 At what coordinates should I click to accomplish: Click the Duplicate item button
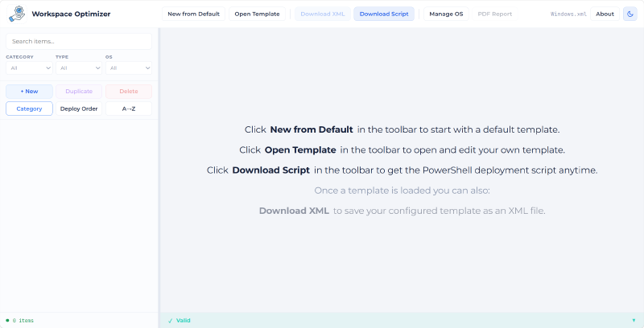point(79,92)
